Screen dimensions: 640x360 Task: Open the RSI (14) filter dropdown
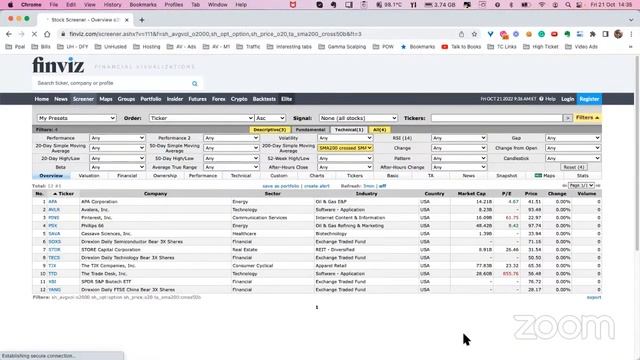[x=459, y=138]
